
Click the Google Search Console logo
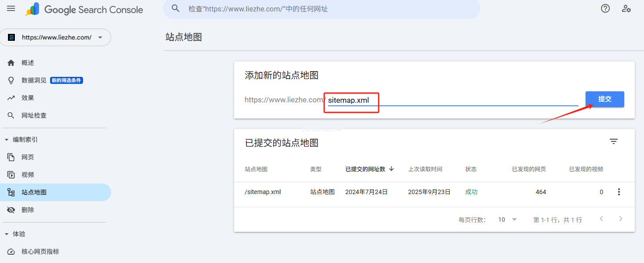84,9
